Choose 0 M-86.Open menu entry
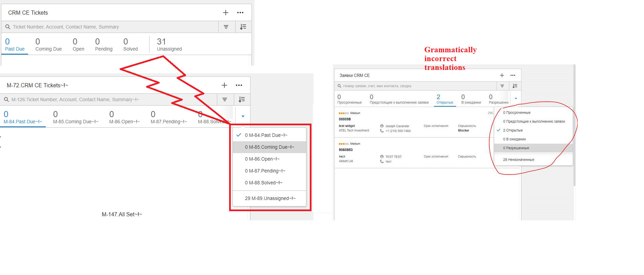 click(269, 159)
